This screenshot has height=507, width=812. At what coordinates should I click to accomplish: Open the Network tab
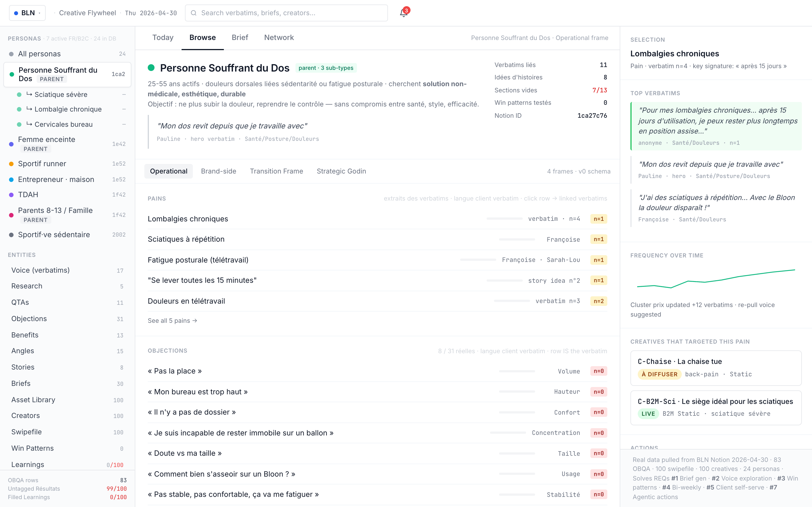279,37
